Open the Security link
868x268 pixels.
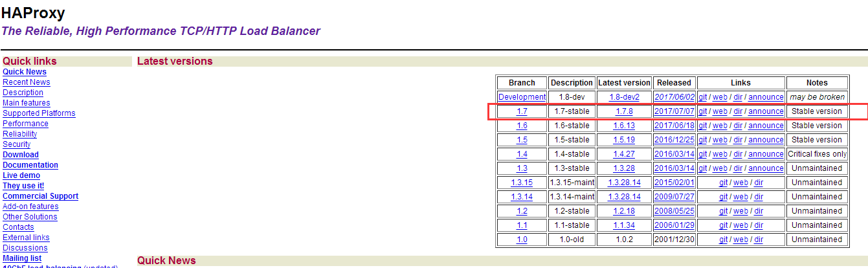coord(17,144)
